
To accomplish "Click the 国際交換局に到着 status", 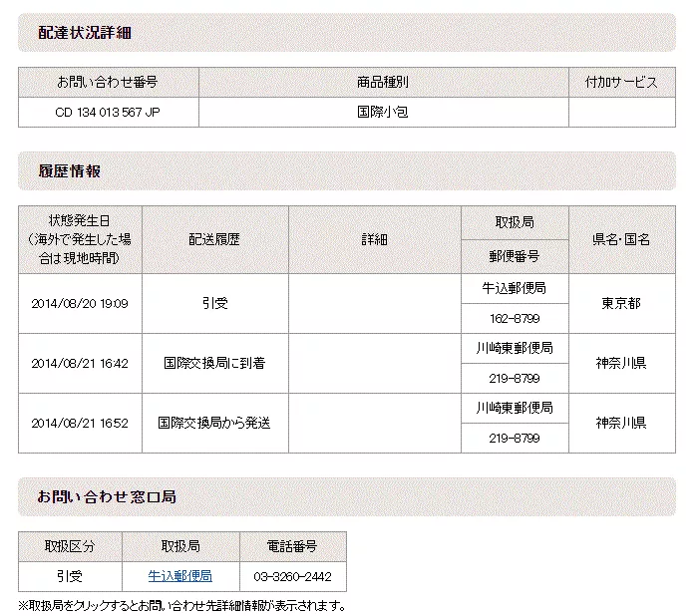I will [x=214, y=363].
